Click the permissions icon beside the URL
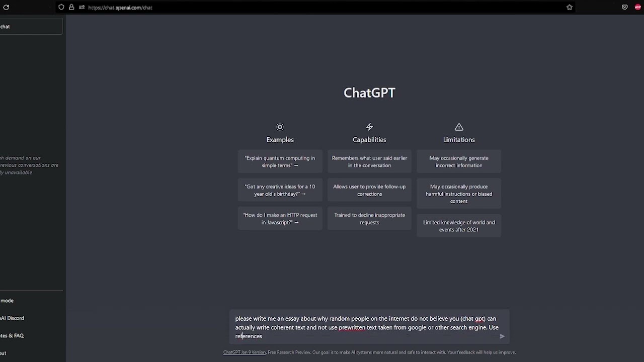The image size is (644, 362). (82, 8)
